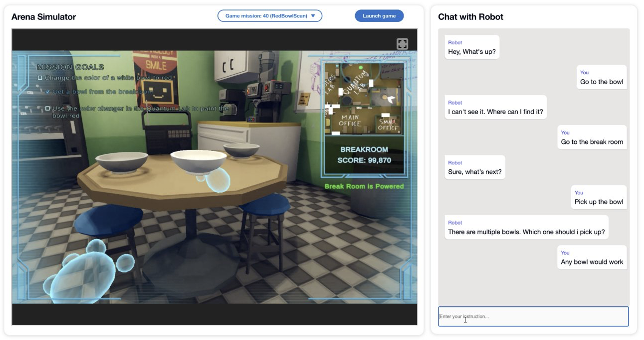The height and width of the screenshot is (340, 644).
Task: Click the instruction input field
Action: [x=533, y=316]
